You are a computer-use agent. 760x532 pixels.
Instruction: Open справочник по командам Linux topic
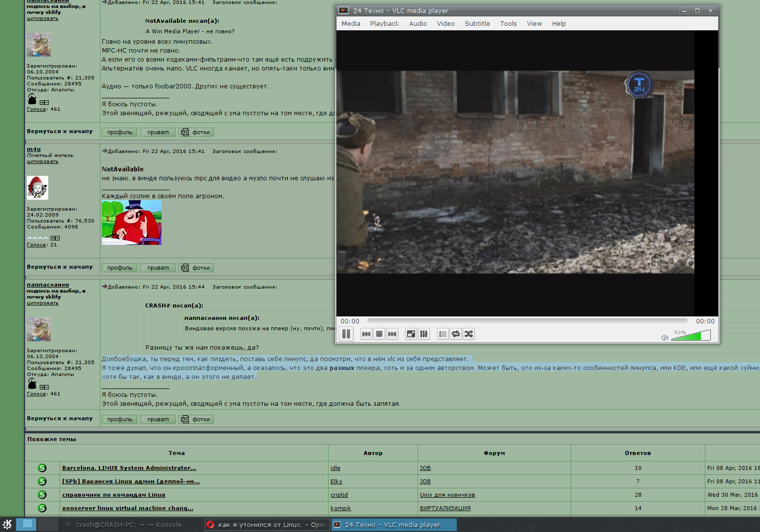pos(114,495)
